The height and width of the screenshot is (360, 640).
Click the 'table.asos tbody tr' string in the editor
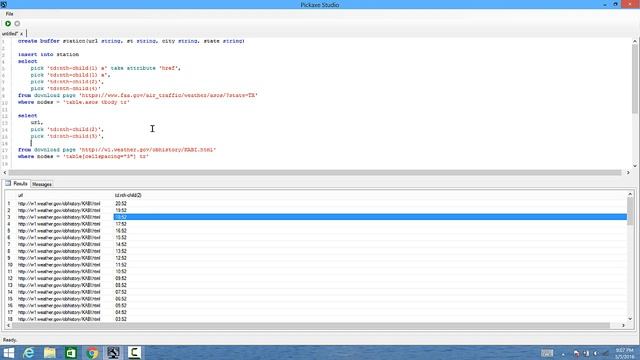point(96,102)
